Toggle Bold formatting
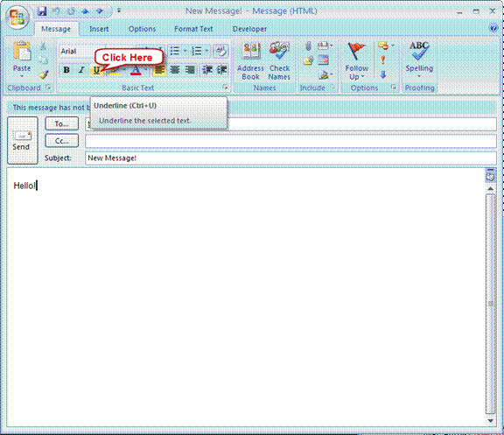 tap(66, 70)
